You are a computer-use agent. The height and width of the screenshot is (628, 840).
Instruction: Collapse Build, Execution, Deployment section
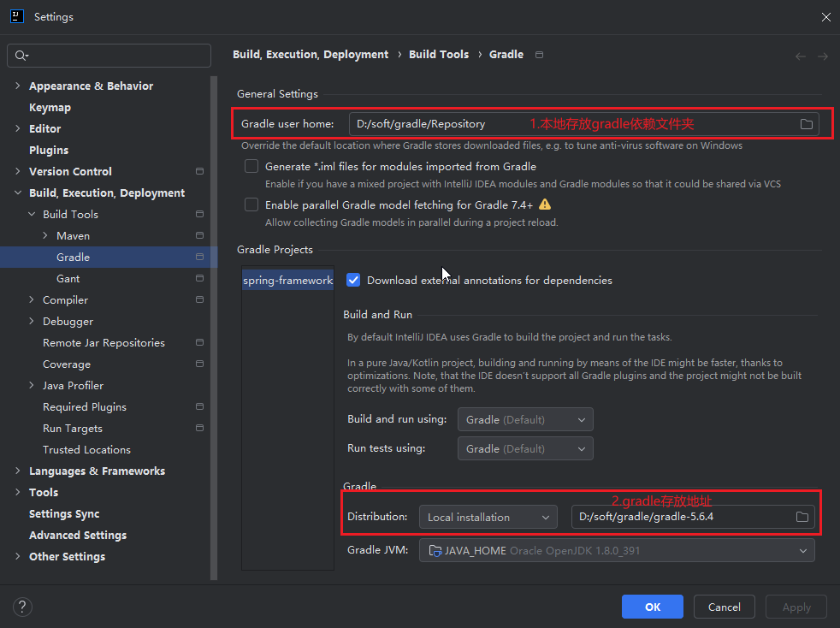coord(18,193)
